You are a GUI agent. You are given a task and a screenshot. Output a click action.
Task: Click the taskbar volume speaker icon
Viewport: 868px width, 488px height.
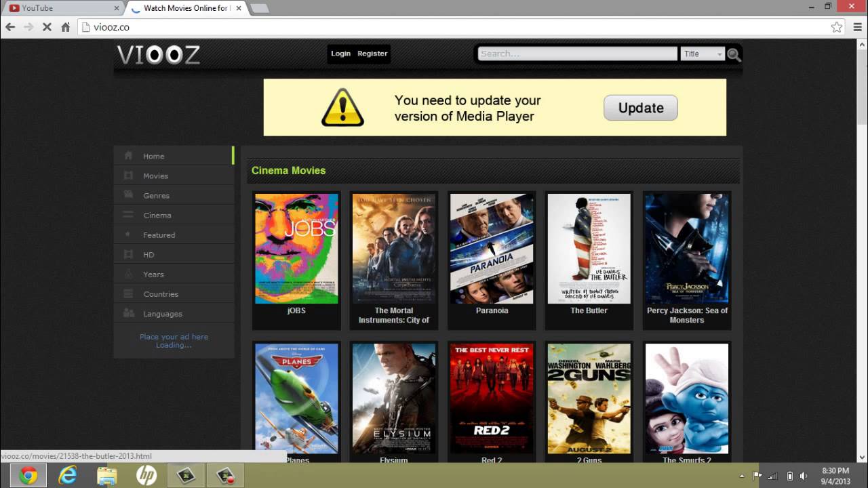[804, 476]
